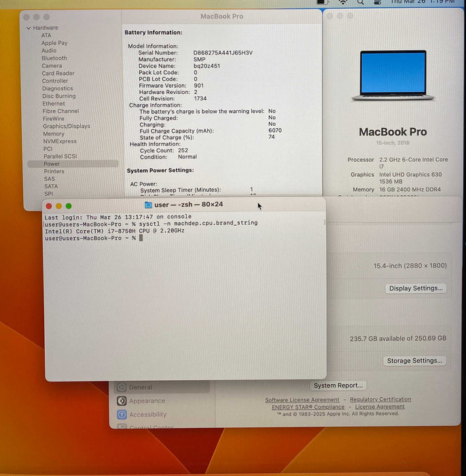Click the Condition value Normal
The width and height of the screenshot is (466, 476).
coord(187,156)
